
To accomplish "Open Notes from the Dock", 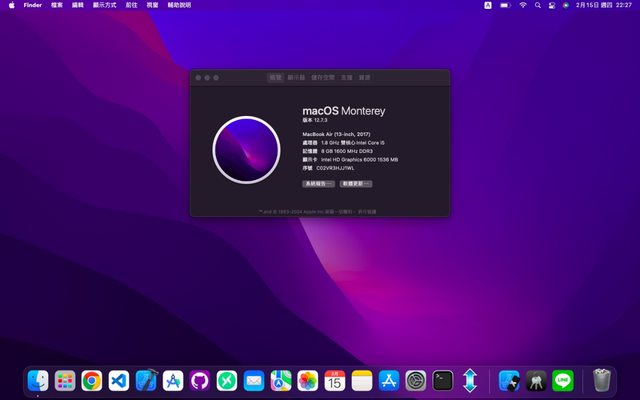I will click(x=362, y=380).
